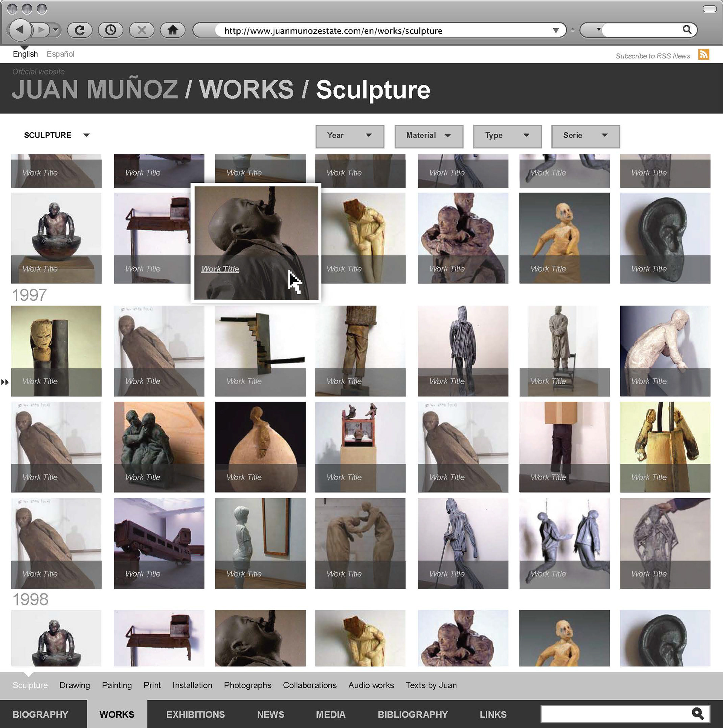Open the MEDIA main menu item

330,714
